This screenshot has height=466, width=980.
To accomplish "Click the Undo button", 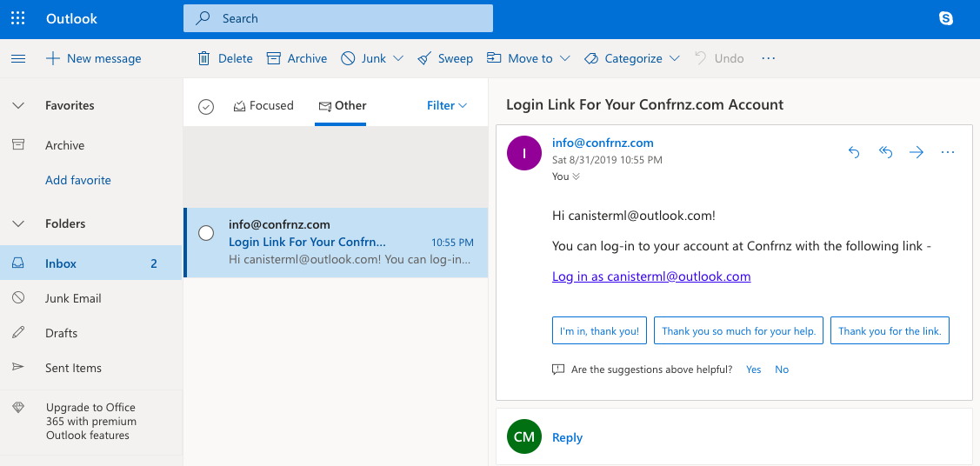I will pos(719,59).
